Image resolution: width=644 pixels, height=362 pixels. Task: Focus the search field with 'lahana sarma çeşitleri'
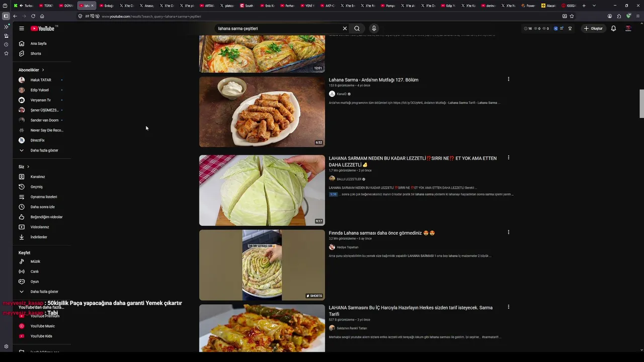pyautogui.click(x=279, y=29)
